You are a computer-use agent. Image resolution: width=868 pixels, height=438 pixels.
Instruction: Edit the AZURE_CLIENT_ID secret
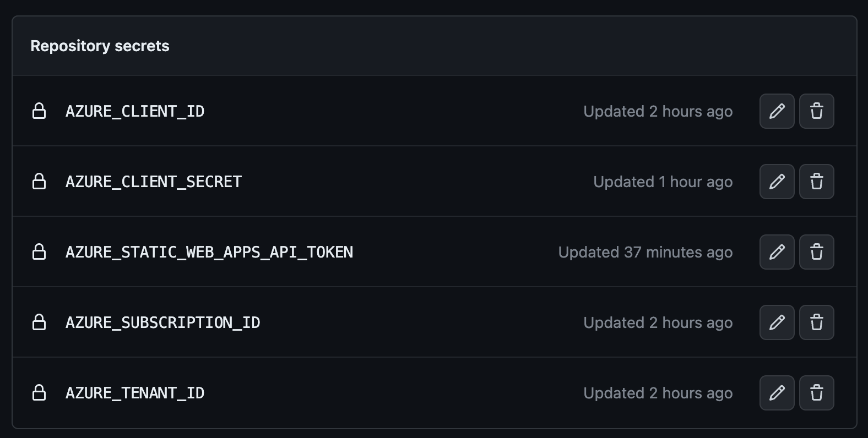(777, 111)
